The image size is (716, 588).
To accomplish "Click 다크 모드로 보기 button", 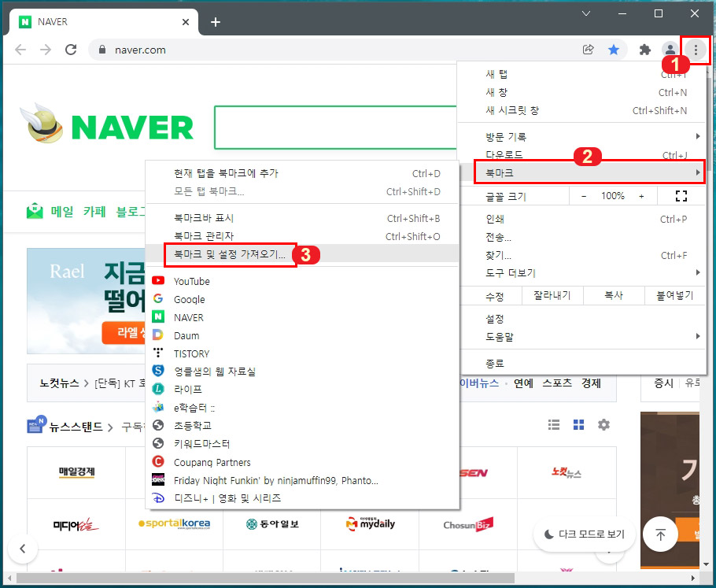I will pos(585,534).
